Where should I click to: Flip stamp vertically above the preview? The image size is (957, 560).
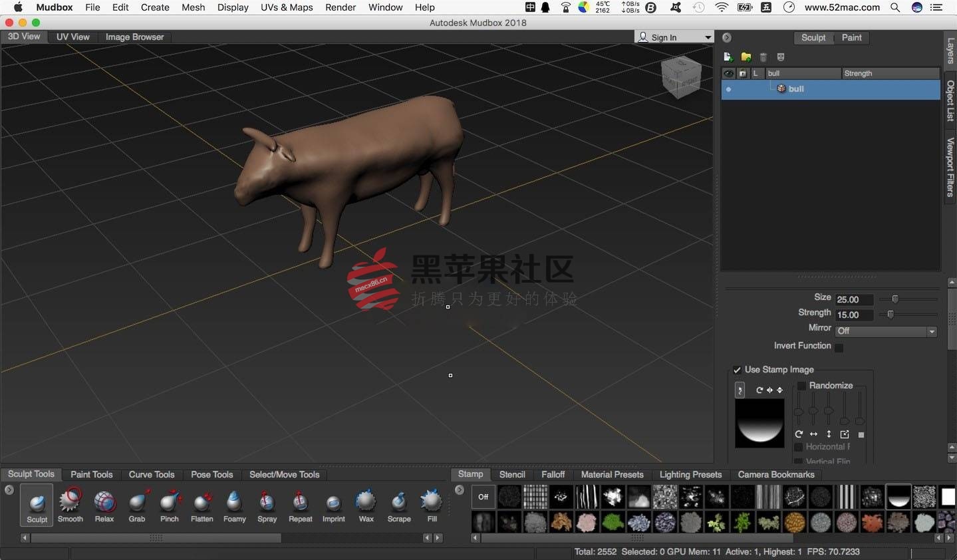coord(779,390)
